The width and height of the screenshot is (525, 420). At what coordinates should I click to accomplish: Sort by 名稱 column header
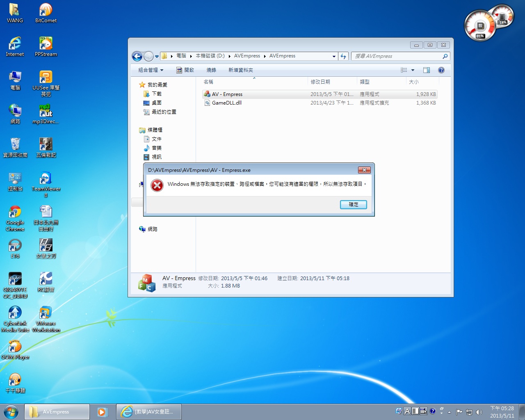point(254,82)
